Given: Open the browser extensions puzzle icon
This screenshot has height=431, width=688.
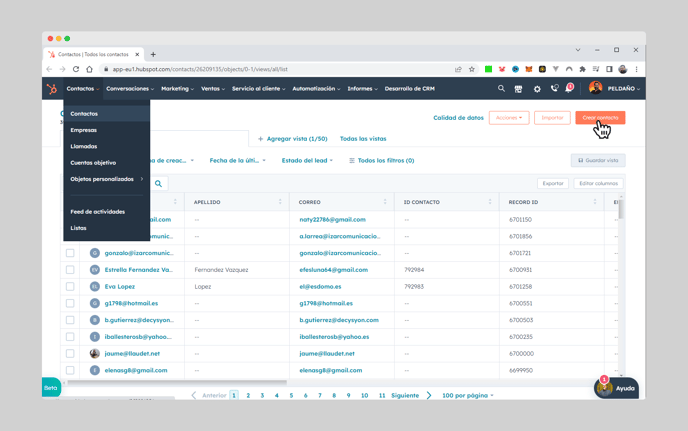Looking at the screenshot, I should (x=582, y=69).
